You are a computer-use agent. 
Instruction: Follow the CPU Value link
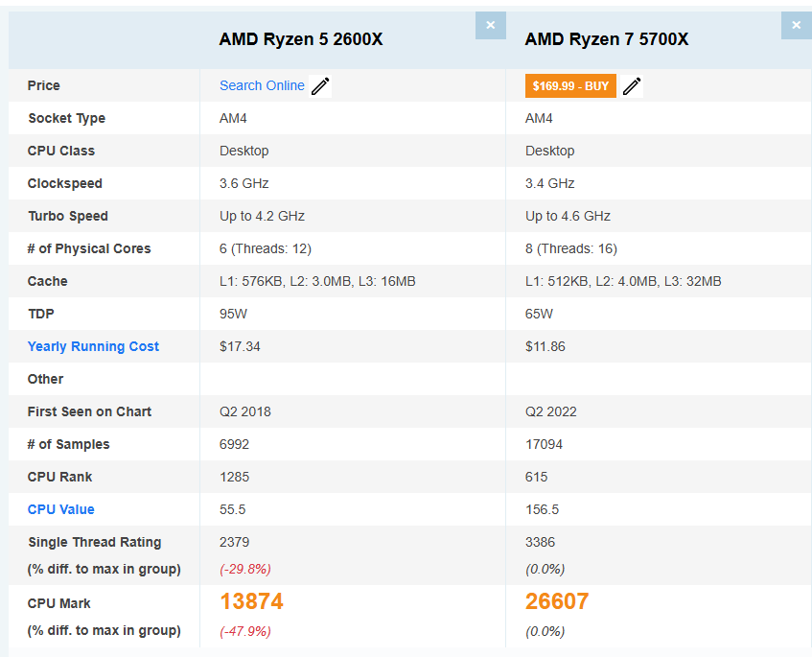(x=61, y=509)
